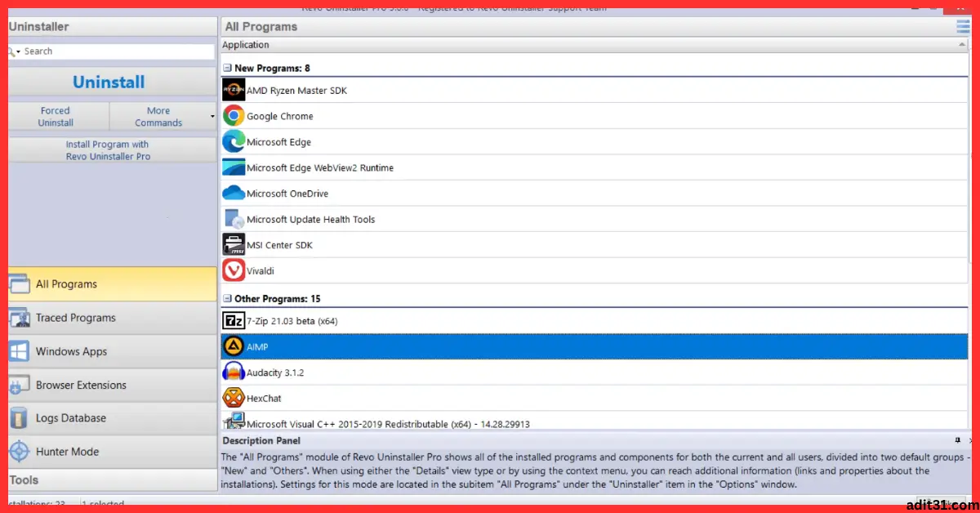Select AMD Ryzen Master SDK text
Screen dimensions: 980x513
296,91
